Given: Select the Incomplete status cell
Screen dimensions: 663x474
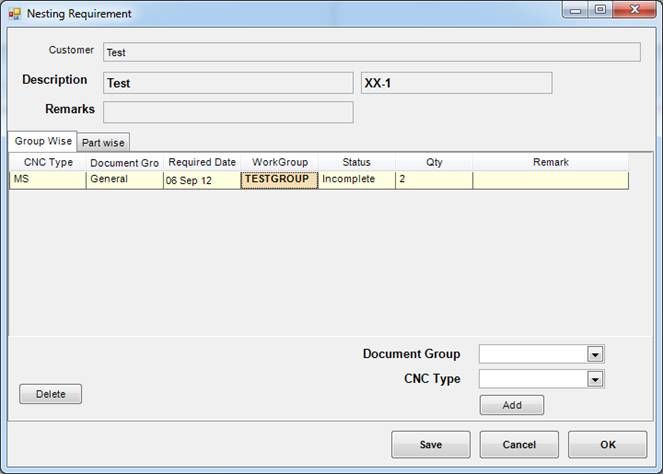Looking at the screenshot, I should pyautogui.click(x=356, y=180).
